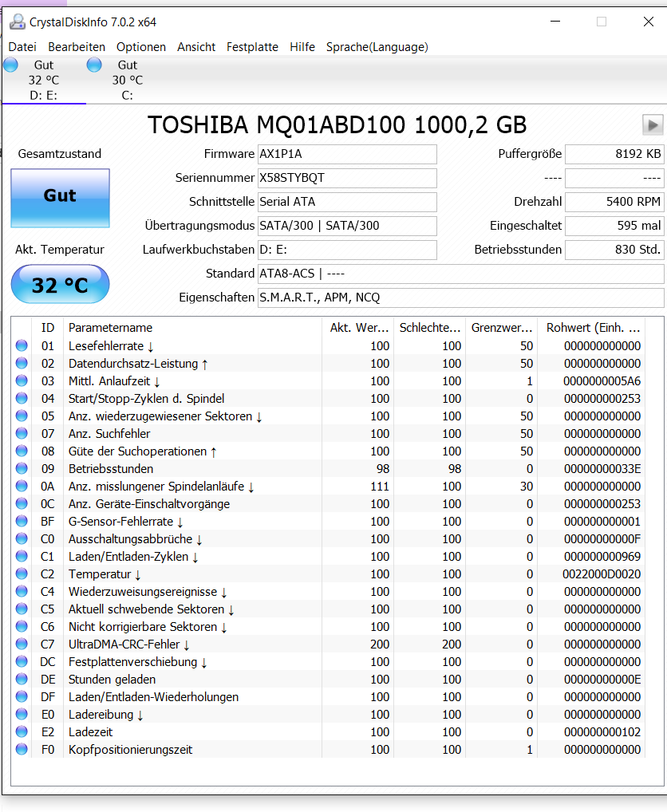
Task: Click raw value 00000000033E
Action: pos(602,469)
